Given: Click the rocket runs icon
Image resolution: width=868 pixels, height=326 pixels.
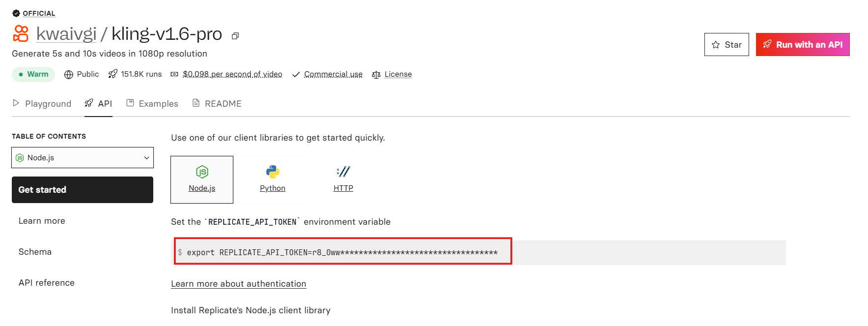Looking at the screenshot, I should click(x=113, y=74).
